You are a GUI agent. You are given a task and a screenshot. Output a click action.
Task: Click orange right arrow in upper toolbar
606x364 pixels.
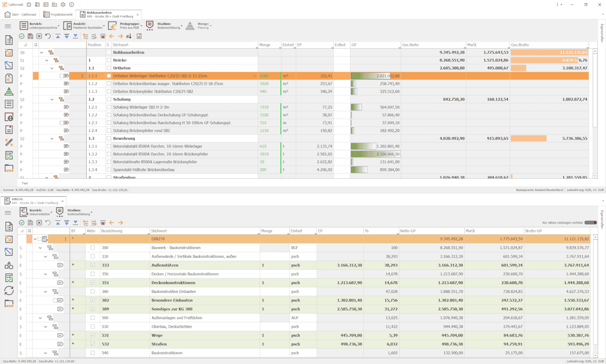120,36
